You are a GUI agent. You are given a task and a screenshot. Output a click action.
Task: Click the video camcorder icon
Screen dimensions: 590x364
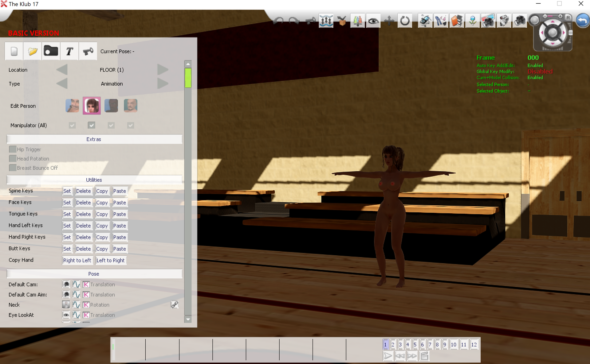504,21
